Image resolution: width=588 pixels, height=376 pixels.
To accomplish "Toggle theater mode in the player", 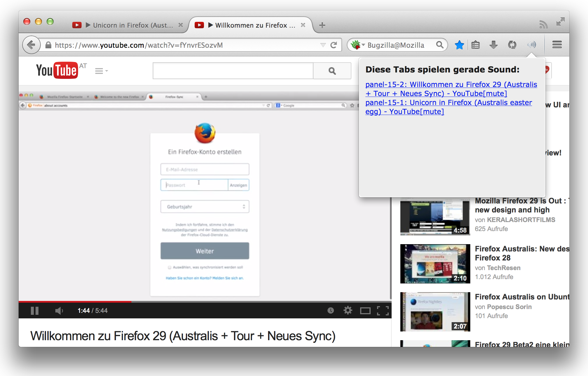I will click(365, 311).
